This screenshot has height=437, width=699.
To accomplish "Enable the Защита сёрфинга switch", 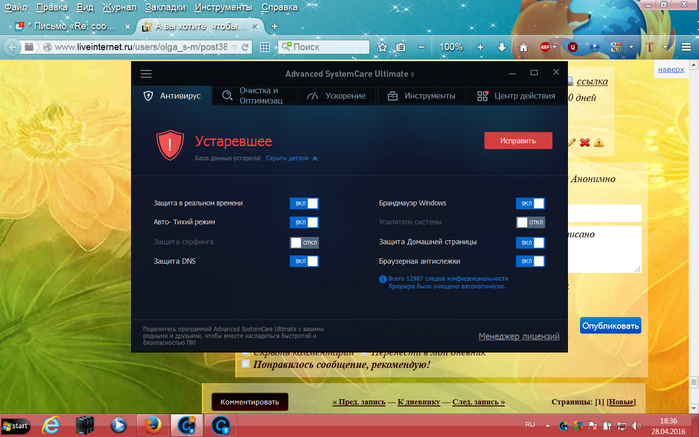I will (x=304, y=243).
